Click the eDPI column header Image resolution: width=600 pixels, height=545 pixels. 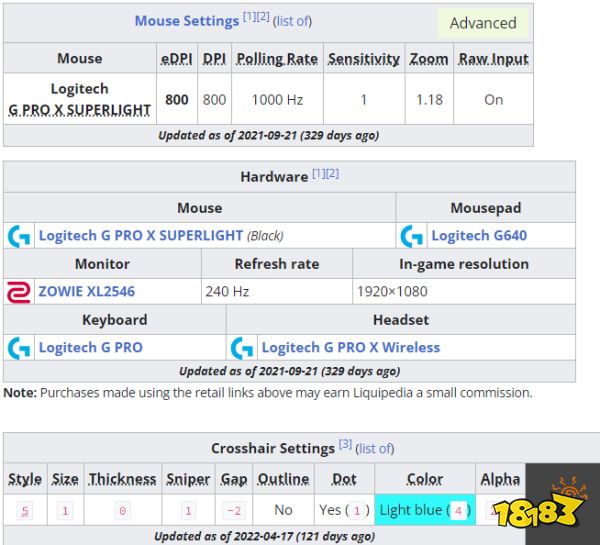click(x=176, y=59)
